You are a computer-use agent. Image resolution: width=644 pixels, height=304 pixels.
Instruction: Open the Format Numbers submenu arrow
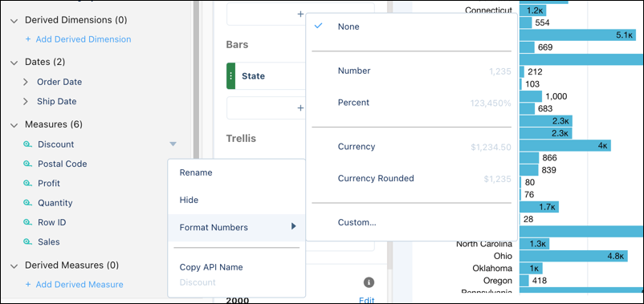tap(293, 226)
